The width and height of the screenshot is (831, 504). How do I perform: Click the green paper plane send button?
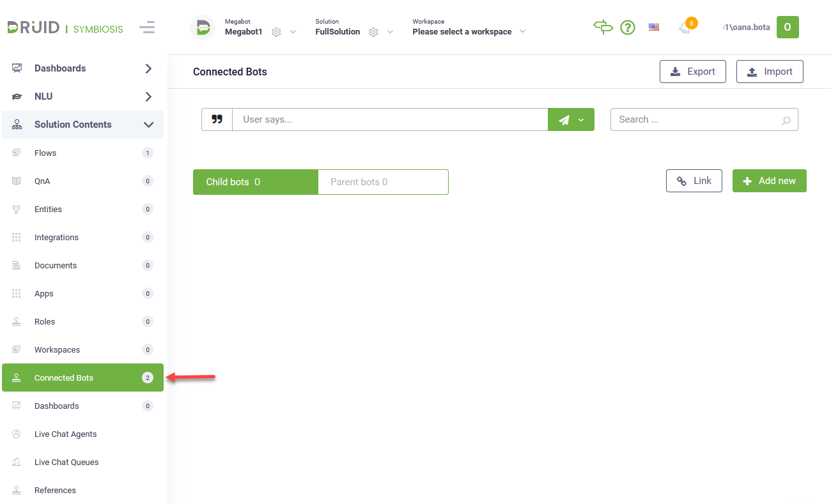[x=564, y=119]
